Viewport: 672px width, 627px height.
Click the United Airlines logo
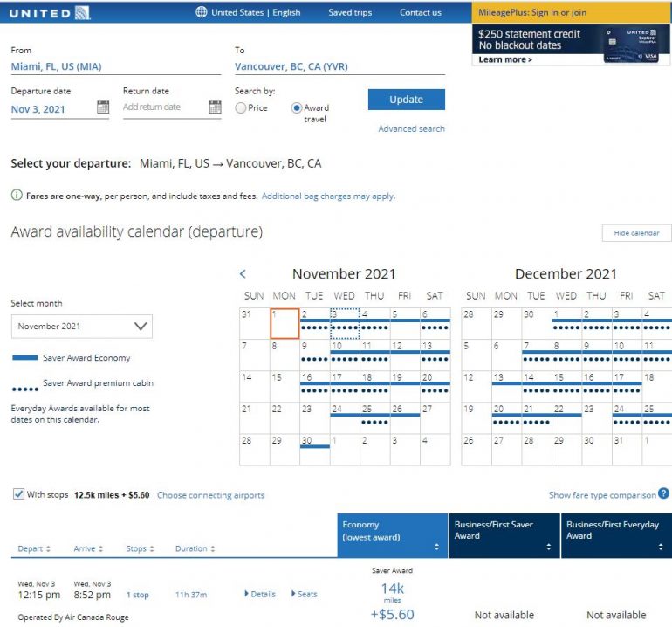pos(50,12)
